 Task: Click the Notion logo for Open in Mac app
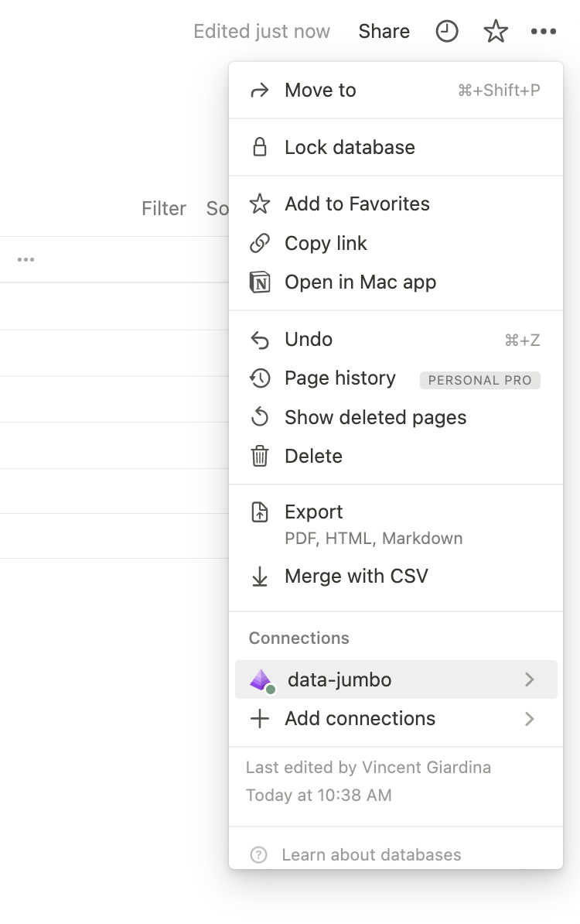click(260, 282)
